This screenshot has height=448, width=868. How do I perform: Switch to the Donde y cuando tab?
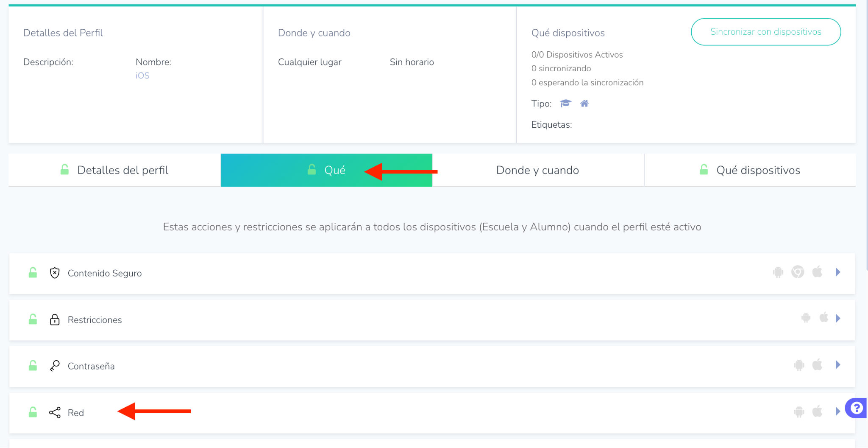point(537,170)
